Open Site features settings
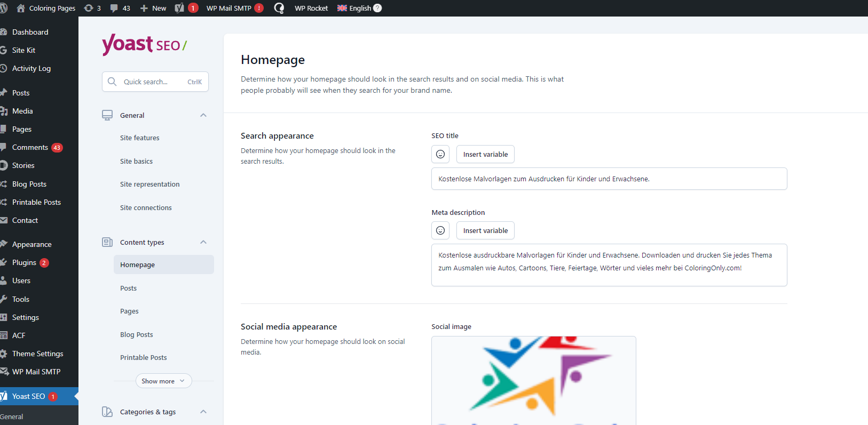The height and width of the screenshot is (425, 868). [x=140, y=138]
